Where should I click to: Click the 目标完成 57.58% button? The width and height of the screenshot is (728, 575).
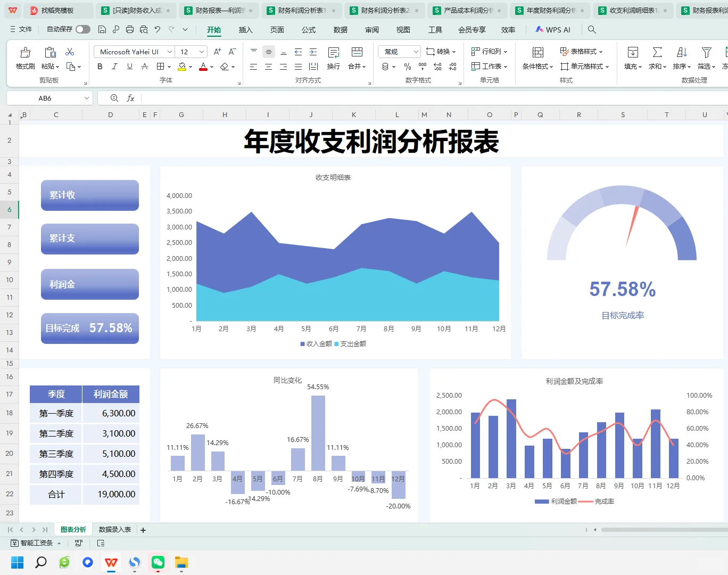90,328
